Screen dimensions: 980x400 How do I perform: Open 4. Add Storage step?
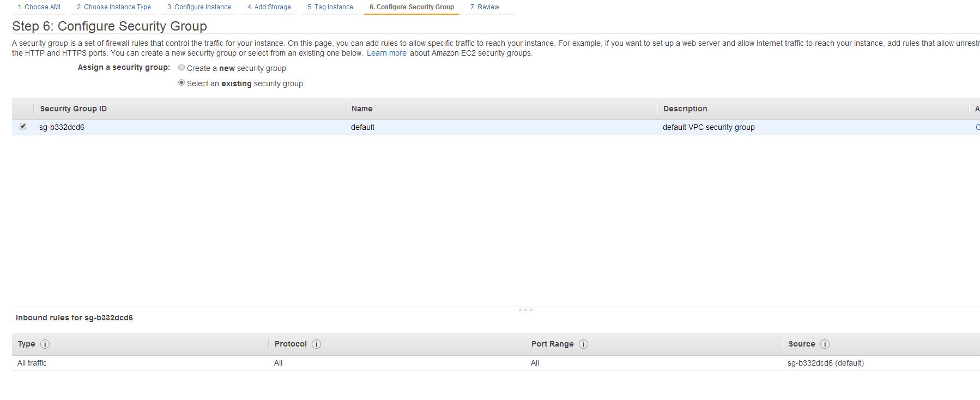(269, 7)
